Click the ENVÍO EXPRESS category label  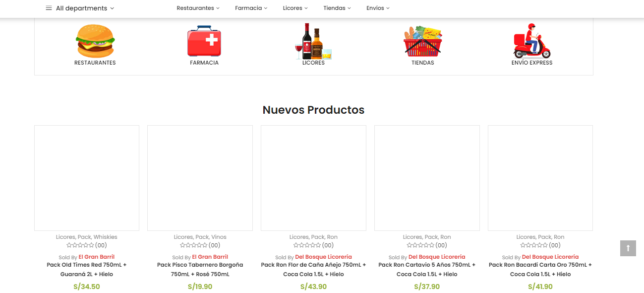532,63
